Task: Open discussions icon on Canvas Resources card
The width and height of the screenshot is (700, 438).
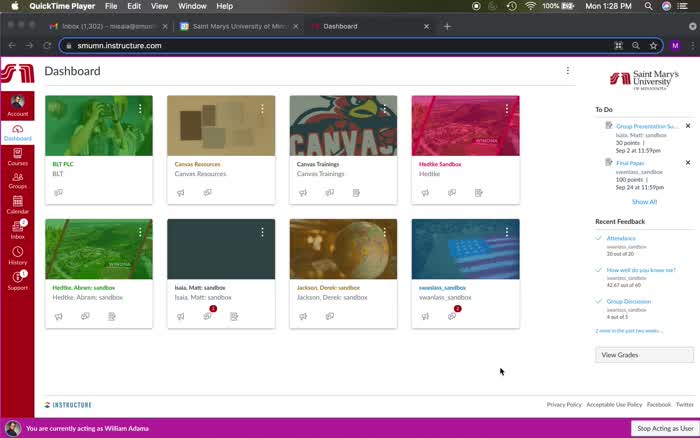Action: point(208,192)
